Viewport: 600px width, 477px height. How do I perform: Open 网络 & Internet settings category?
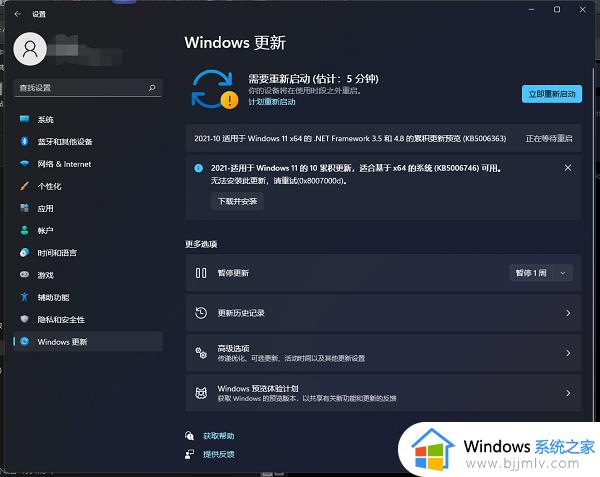pos(88,164)
